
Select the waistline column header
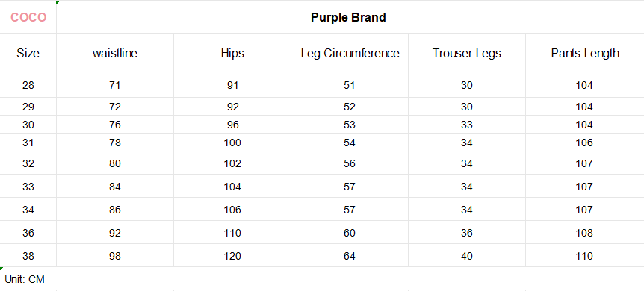pyautogui.click(x=115, y=53)
